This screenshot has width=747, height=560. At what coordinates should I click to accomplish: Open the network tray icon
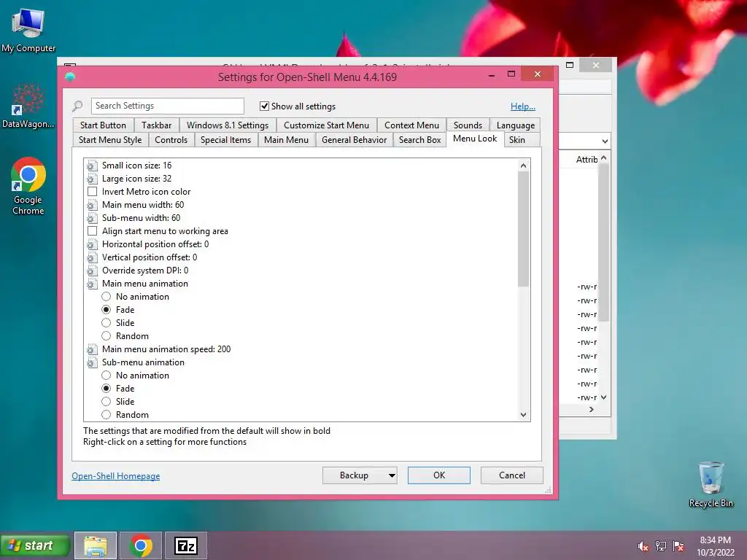(661, 546)
